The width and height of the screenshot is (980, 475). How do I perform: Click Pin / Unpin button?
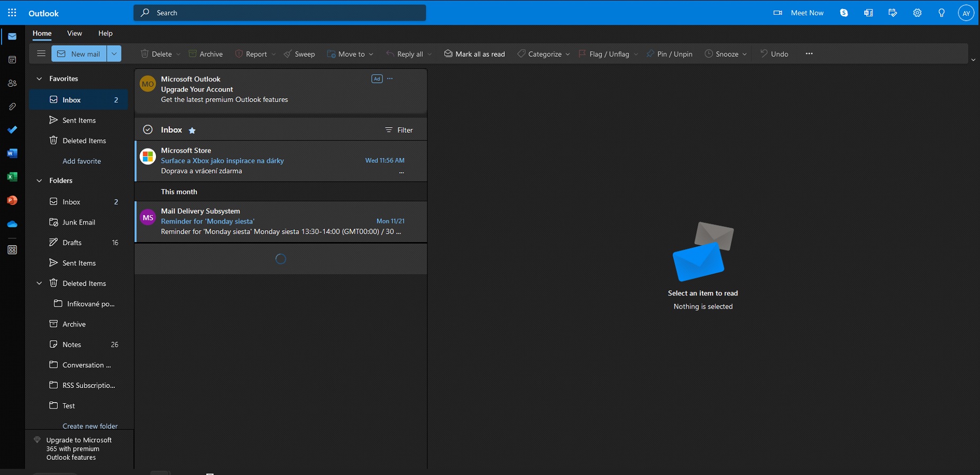669,54
